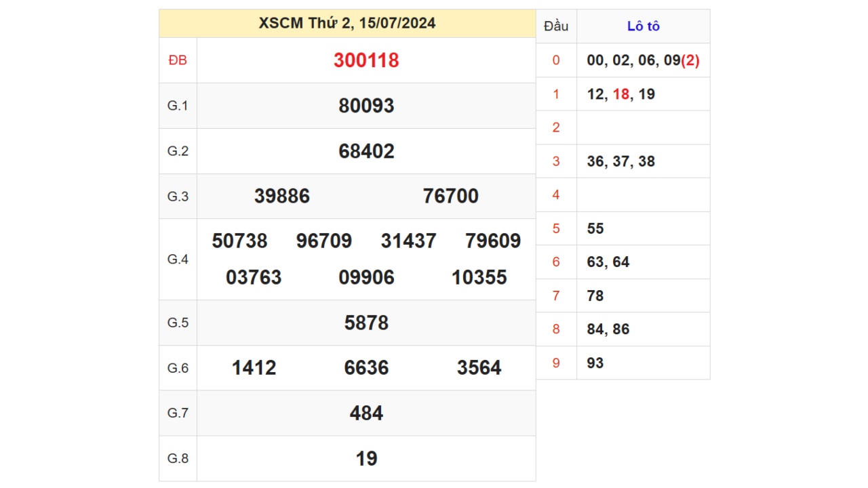Click the Đầu 5 cell
868x488 pixels.
[x=556, y=228]
